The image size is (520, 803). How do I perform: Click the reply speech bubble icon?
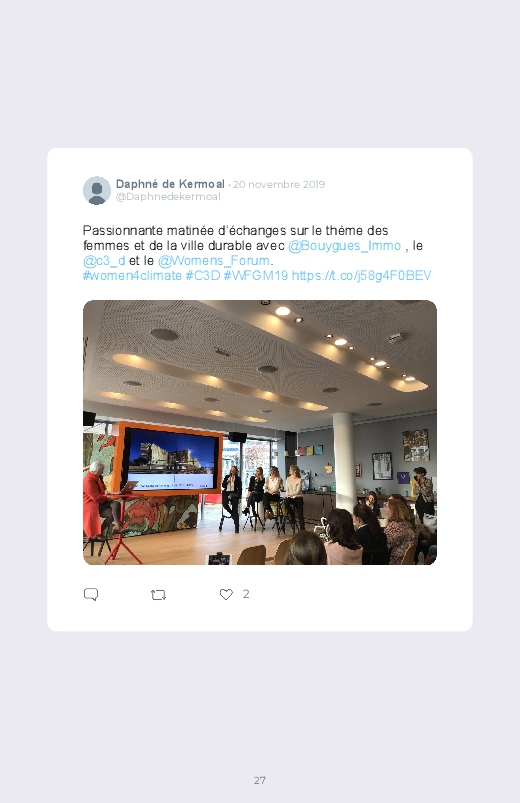pos(91,595)
